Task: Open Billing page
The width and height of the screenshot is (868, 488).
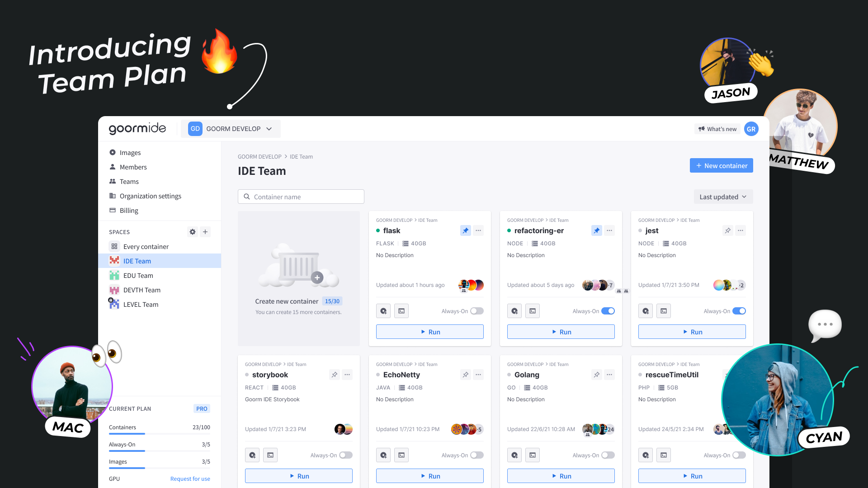Action: coord(160,211)
